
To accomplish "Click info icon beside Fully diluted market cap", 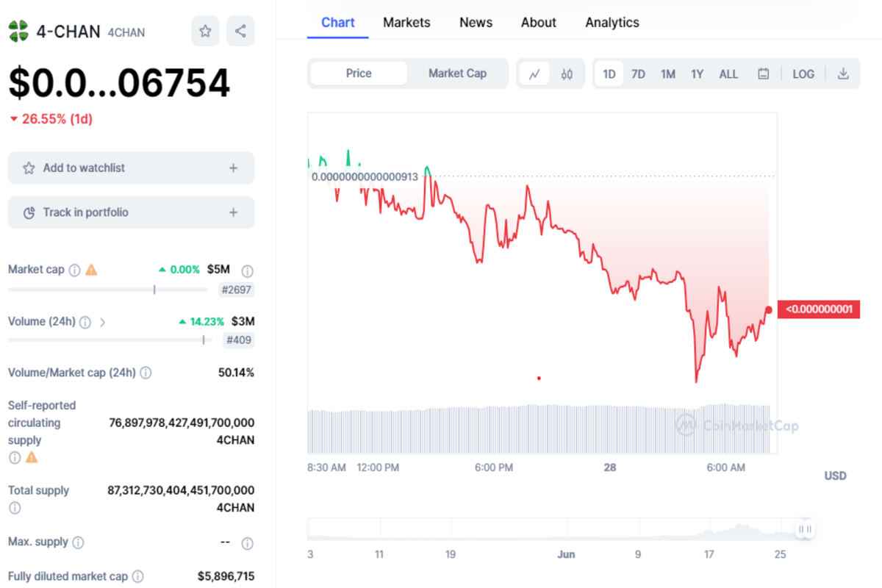I will pos(137,577).
